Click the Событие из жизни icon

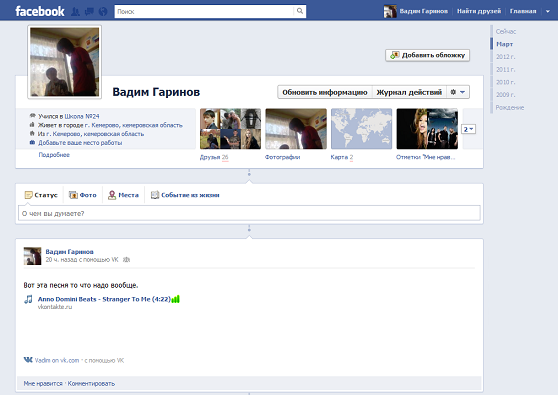155,195
